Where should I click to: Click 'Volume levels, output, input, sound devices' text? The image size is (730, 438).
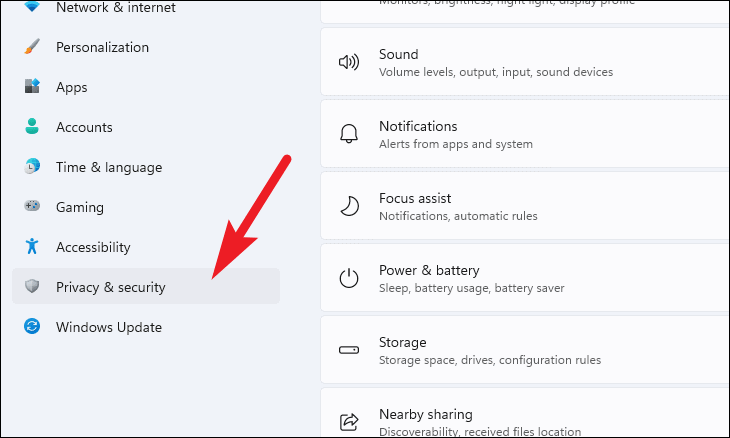pyautogui.click(x=496, y=72)
